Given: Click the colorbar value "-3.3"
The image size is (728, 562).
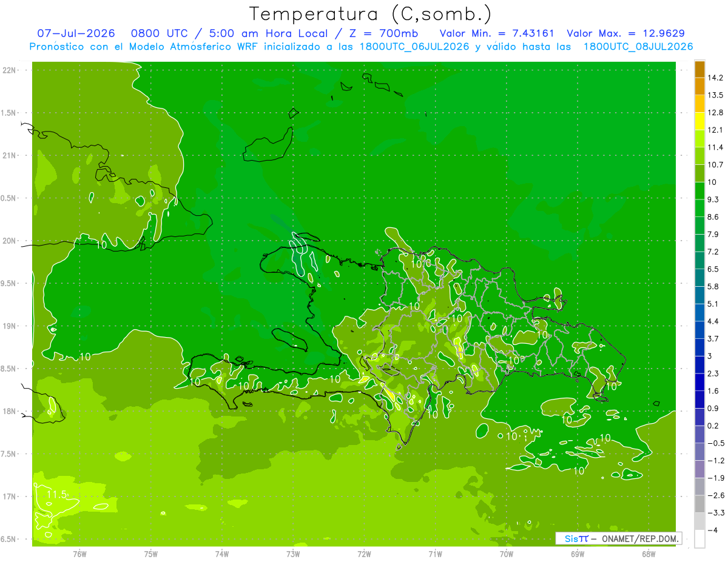Looking at the screenshot, I should point(715,513).
